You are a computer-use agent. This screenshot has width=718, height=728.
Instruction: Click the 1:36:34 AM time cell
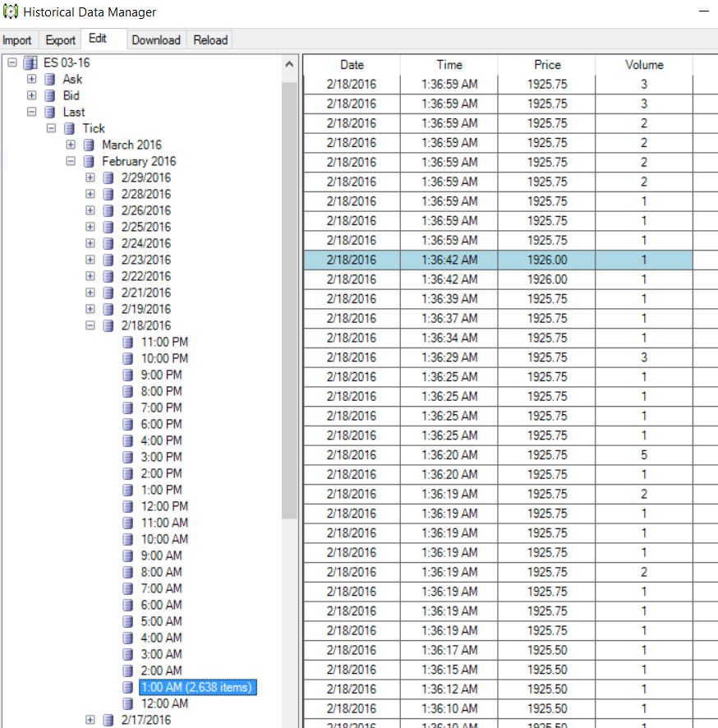449,338
